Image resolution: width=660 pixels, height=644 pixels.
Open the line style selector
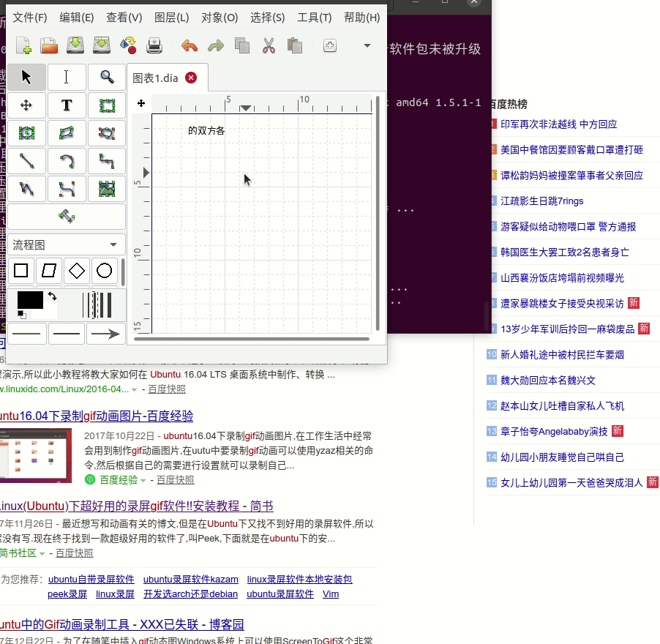pyautogui.click(x=67, y=333)
